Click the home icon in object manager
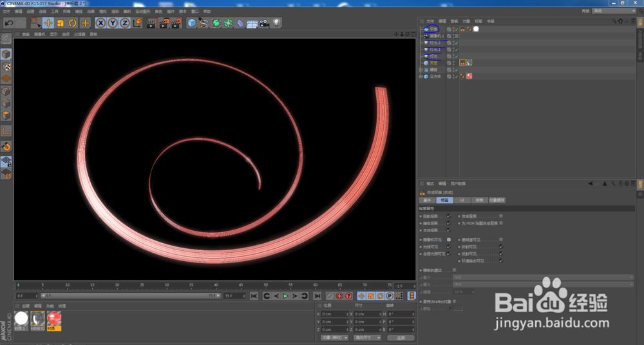Viewport: 644px width, 345px height. (621, 21)
